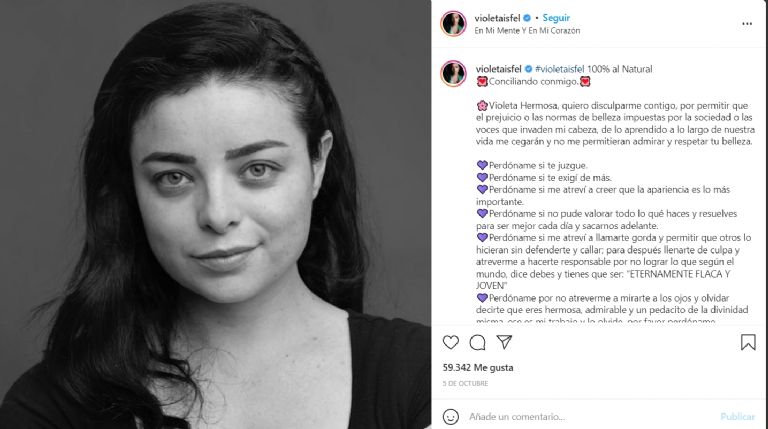View the 59.342 Me gusta likes list
This screenshot has width=768, height=429.
tap(478, 368)
